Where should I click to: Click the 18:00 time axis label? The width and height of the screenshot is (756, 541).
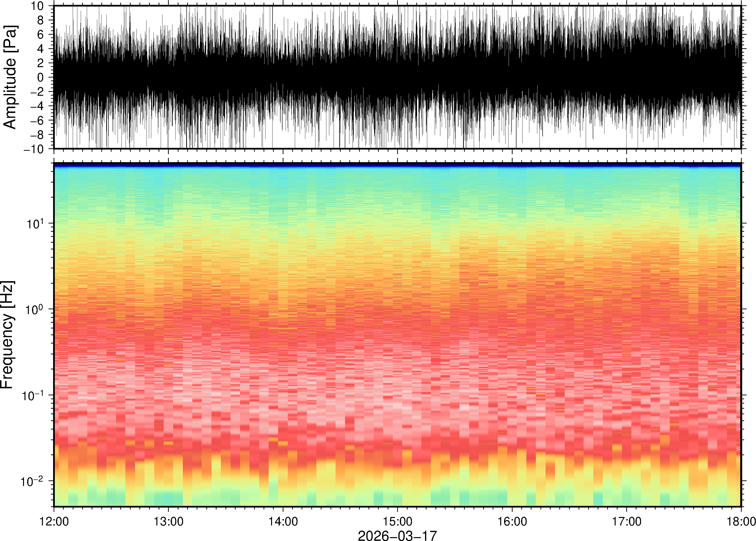click(x=740, y=521)
